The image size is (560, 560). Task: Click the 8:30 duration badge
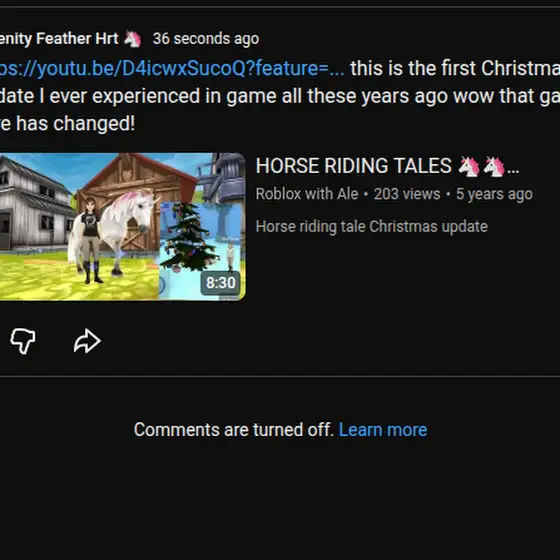coord(220,283)
